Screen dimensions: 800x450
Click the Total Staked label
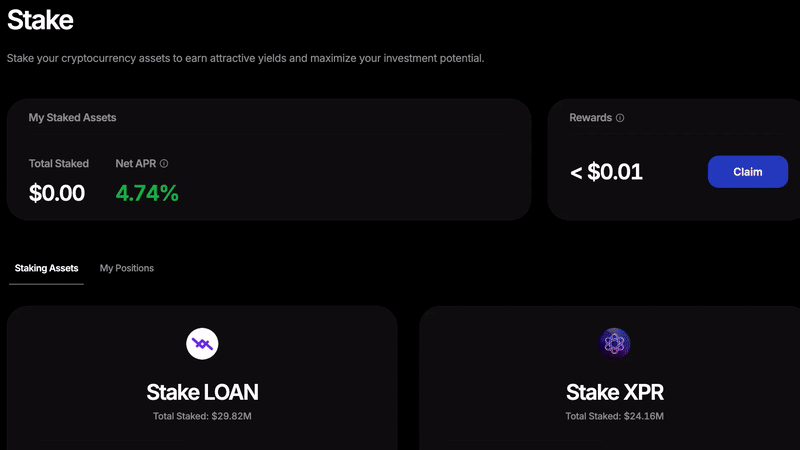59,164
